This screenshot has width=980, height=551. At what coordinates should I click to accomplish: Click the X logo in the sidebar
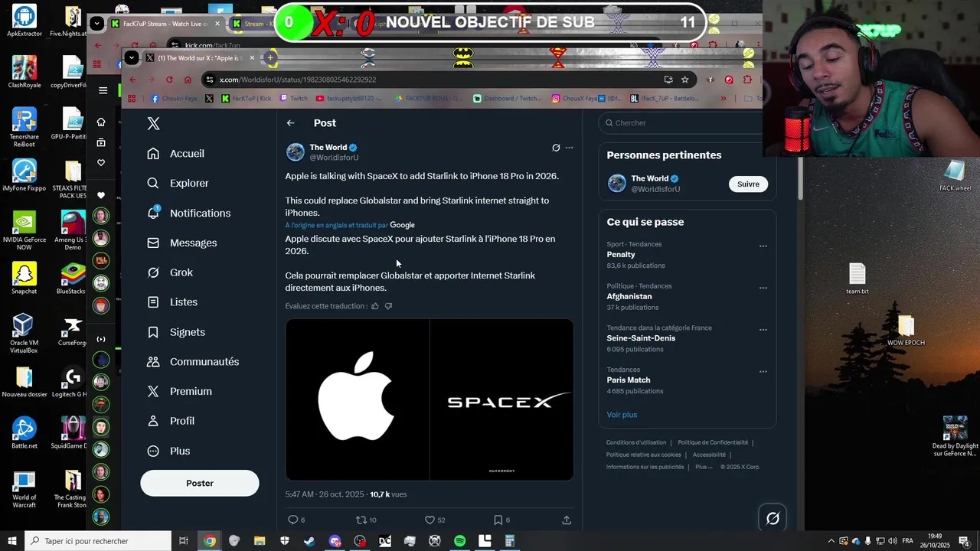click(153, 123)
